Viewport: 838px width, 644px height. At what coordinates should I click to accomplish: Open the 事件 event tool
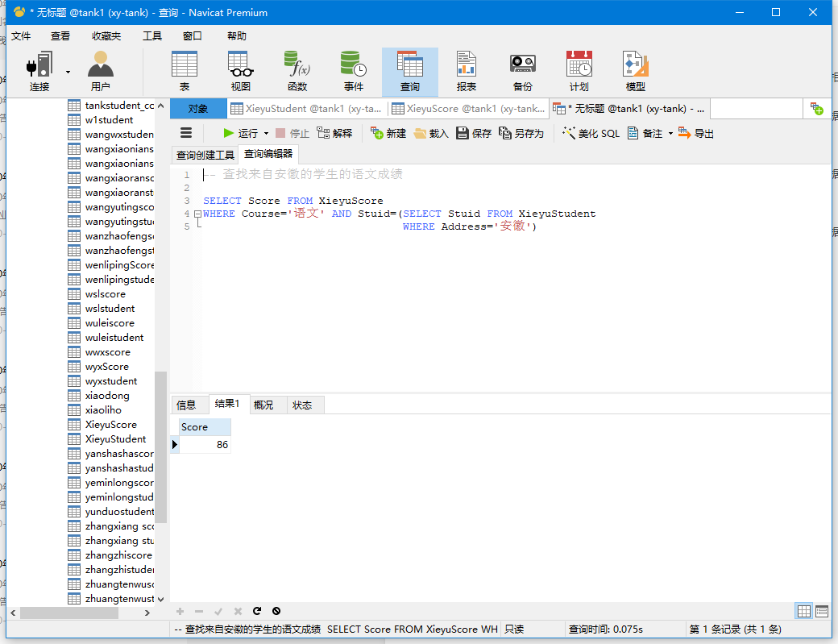point(353,71)
